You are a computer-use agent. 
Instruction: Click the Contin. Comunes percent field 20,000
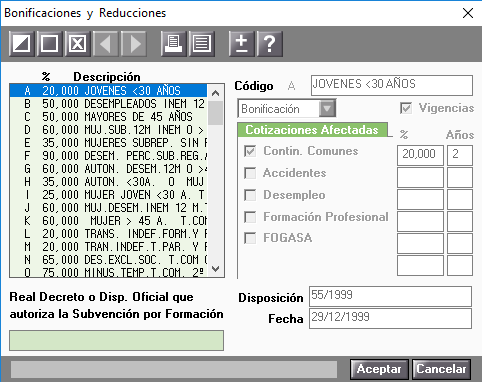tap(420, 155)
